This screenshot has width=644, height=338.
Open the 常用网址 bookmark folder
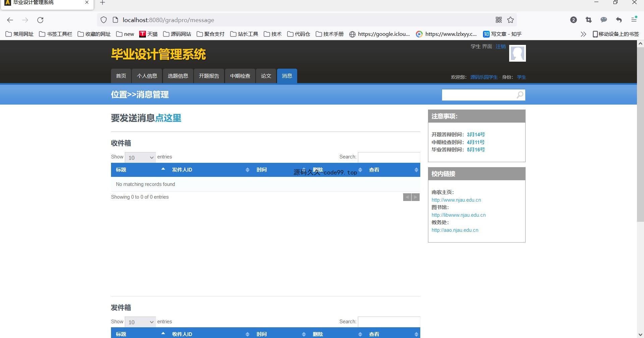click(x=20, y=34)
